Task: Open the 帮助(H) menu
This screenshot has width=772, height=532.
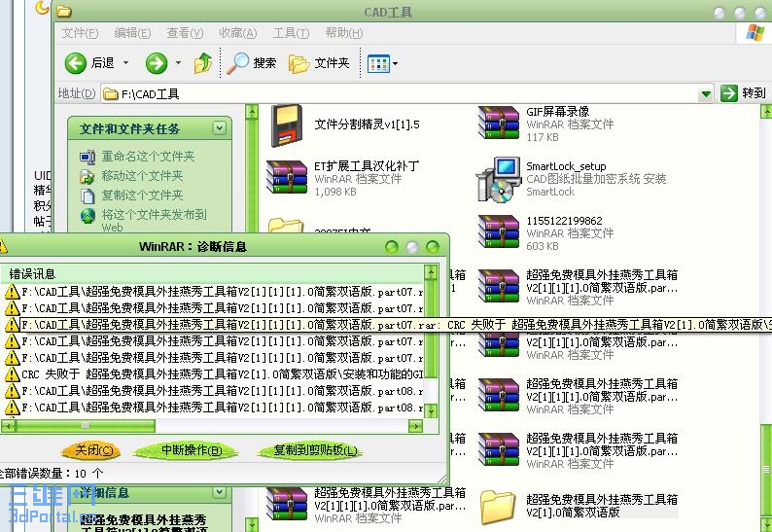Action: (343, 33)
